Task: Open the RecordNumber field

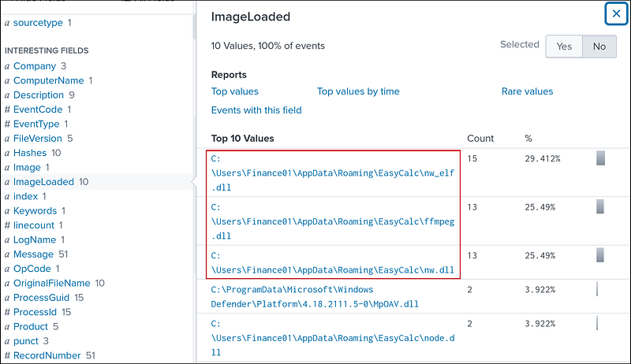Action: [x=46, y=355]
